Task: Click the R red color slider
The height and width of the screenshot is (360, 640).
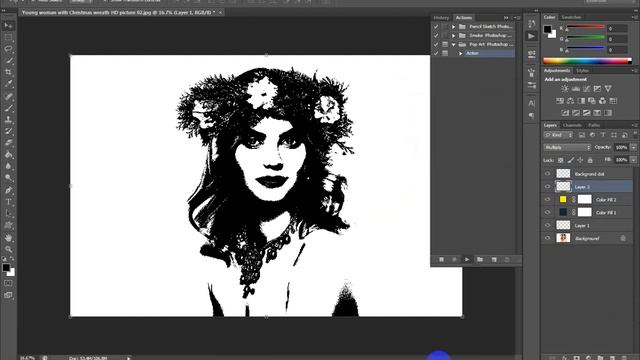Action: click(585, 27)
